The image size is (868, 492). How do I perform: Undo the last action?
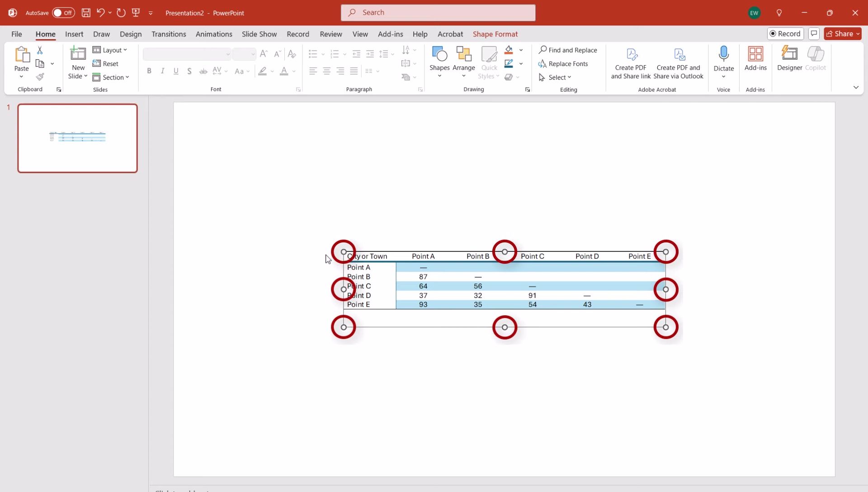coord(100,13)
